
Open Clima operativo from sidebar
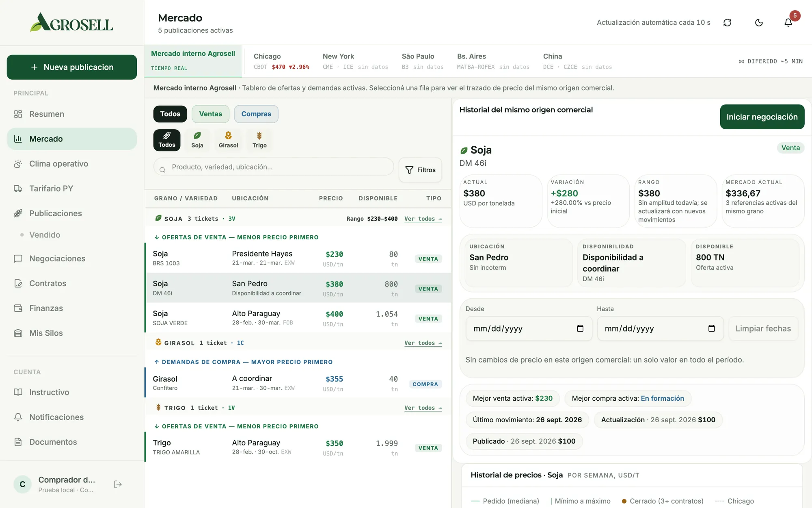click(72, 164)
